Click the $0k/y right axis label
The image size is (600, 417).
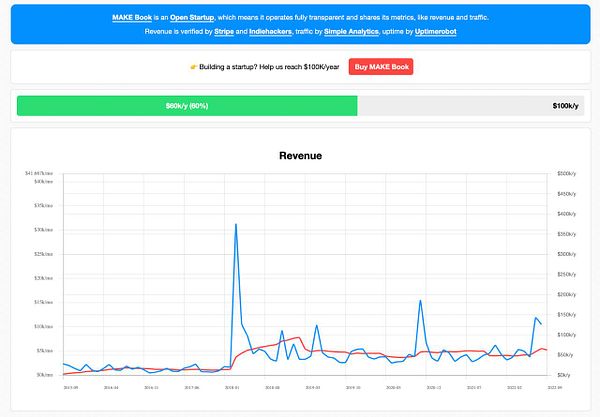(565, 375)
